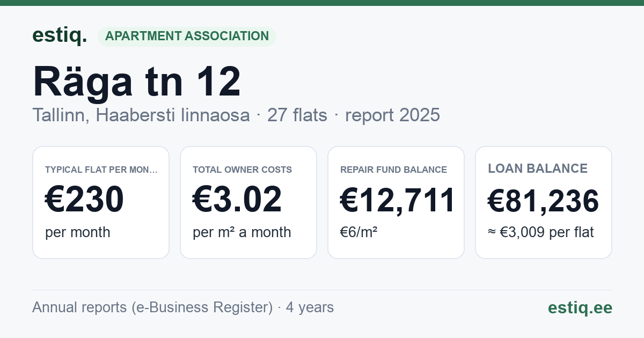Click the €230 value
This screenshot has width=644, height=338.
84,200
